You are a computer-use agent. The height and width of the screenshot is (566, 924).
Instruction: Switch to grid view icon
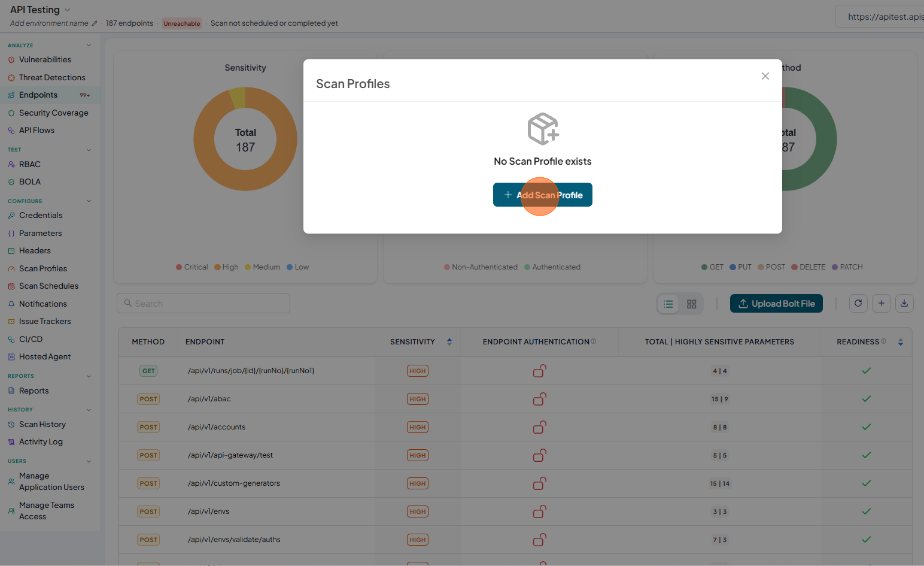(692, 304)
